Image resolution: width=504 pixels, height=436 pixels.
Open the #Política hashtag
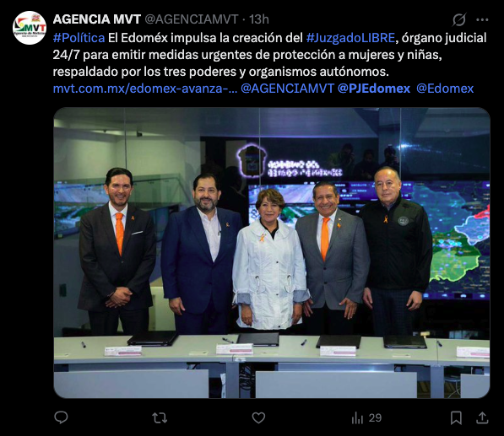79,38
